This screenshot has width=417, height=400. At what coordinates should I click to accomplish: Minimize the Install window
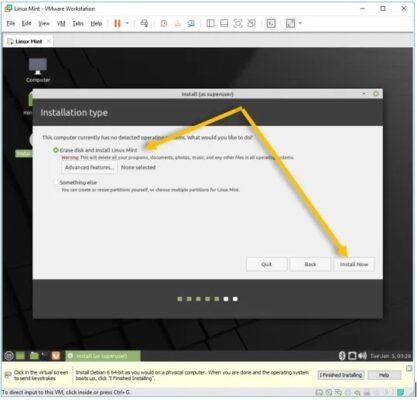[364, 94]
